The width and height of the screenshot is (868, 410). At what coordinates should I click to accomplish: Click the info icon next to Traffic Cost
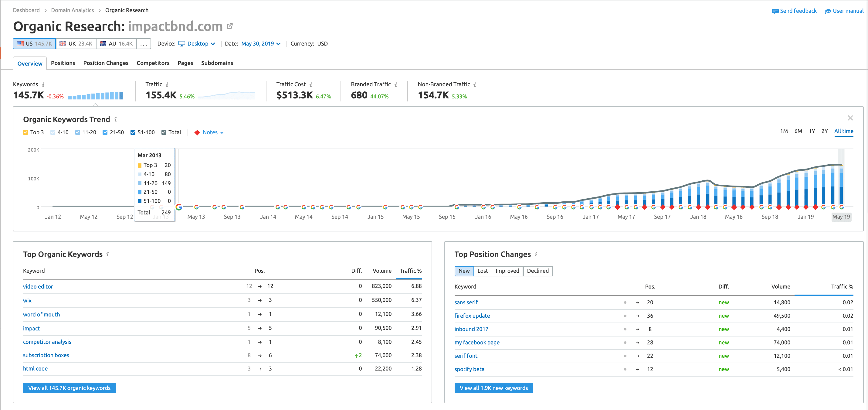pos(311,85)
